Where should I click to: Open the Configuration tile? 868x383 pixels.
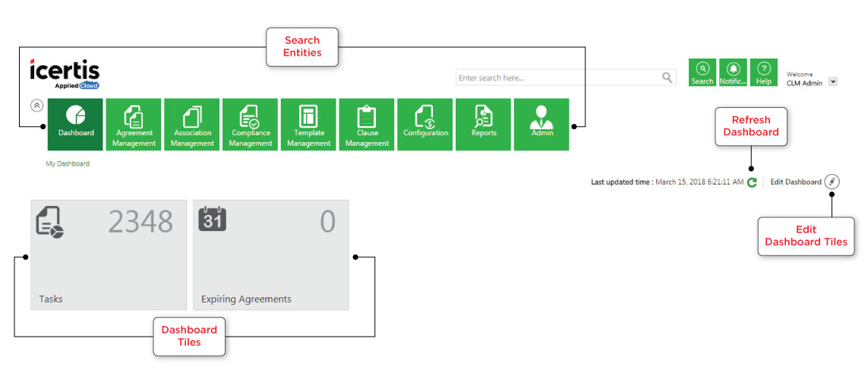coord(425,125)
